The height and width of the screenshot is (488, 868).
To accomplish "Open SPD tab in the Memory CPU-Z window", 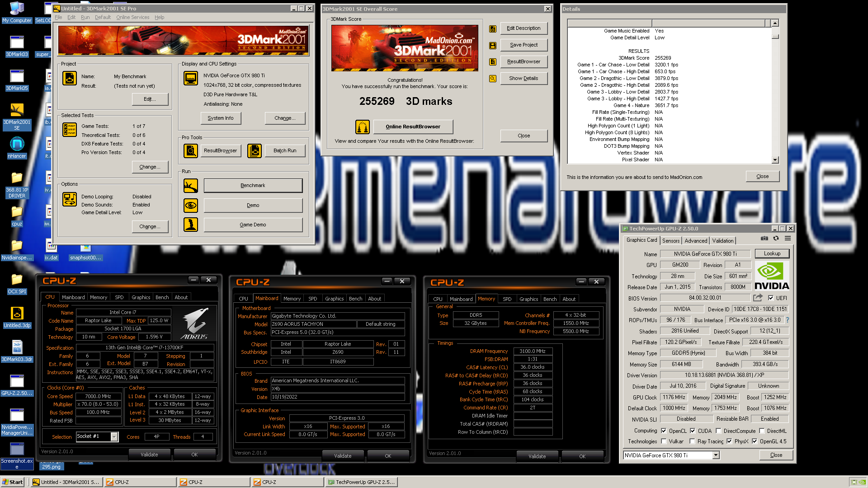I will pyautogui.click(x=507, y=299).
